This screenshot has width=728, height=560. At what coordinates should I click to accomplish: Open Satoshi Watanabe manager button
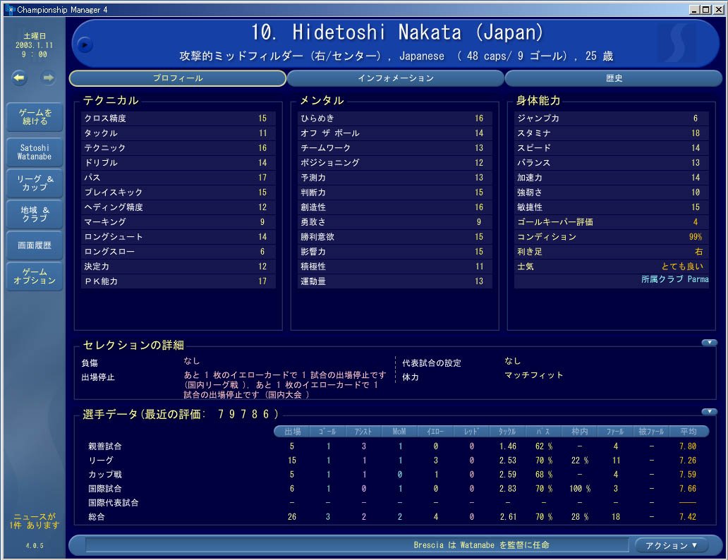pyautogui.click(x=35, y=152)
